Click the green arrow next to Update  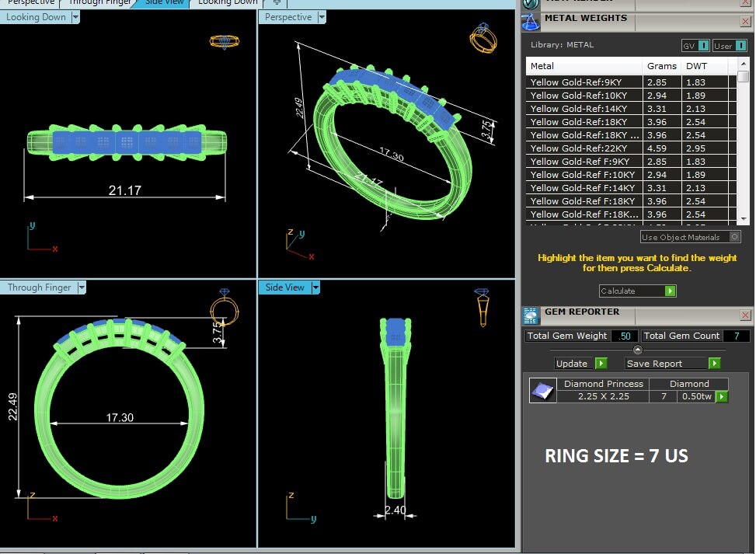(601, 363)
